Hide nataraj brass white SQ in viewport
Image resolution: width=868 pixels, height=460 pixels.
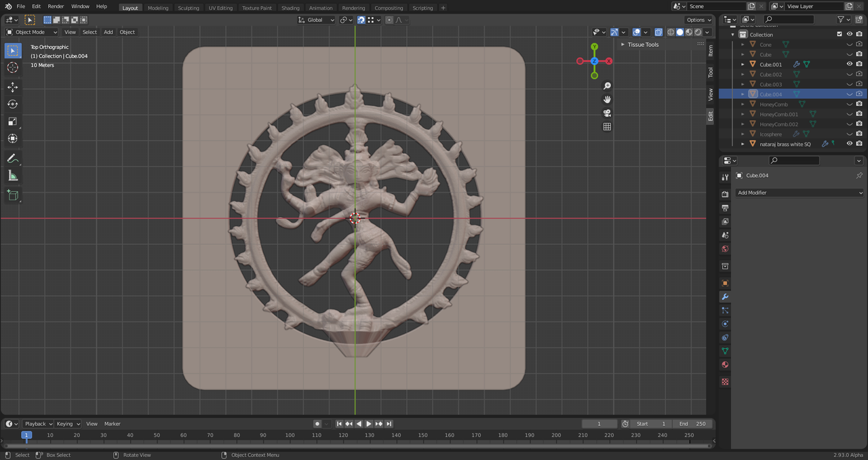click(x=850, y=144)
